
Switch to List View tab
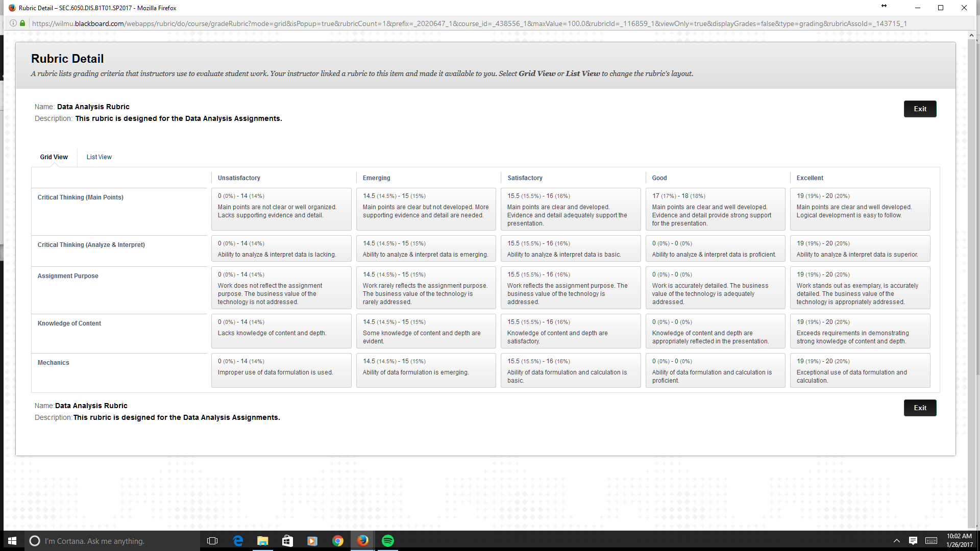99,157
